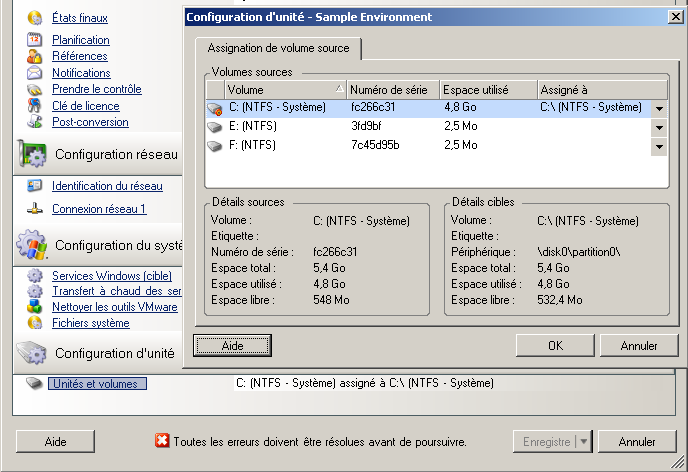
Task: Select the Unités et volumes link
Action: 97,384
